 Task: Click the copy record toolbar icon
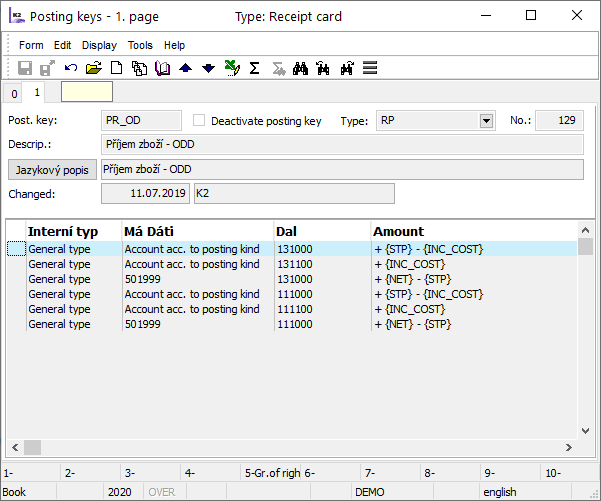click(x=139, y=68)
